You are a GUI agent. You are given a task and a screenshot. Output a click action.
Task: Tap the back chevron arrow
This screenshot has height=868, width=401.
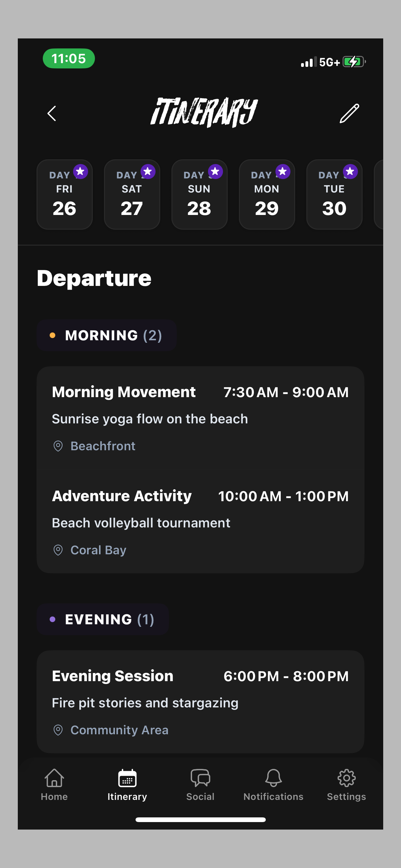click(52, 113)
